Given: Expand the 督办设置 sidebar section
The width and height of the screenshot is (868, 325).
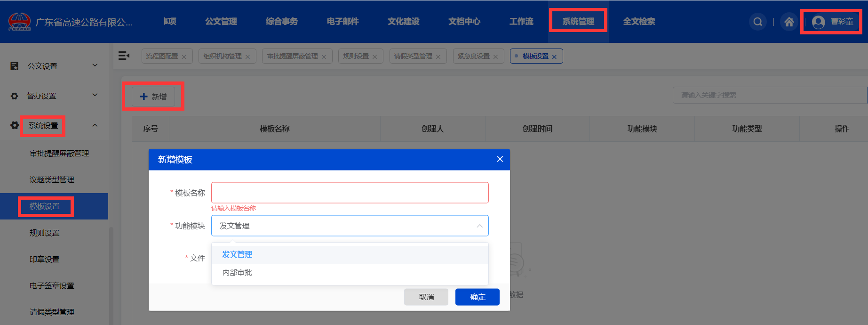Looking at the screenshot, I should click(95, 95).
